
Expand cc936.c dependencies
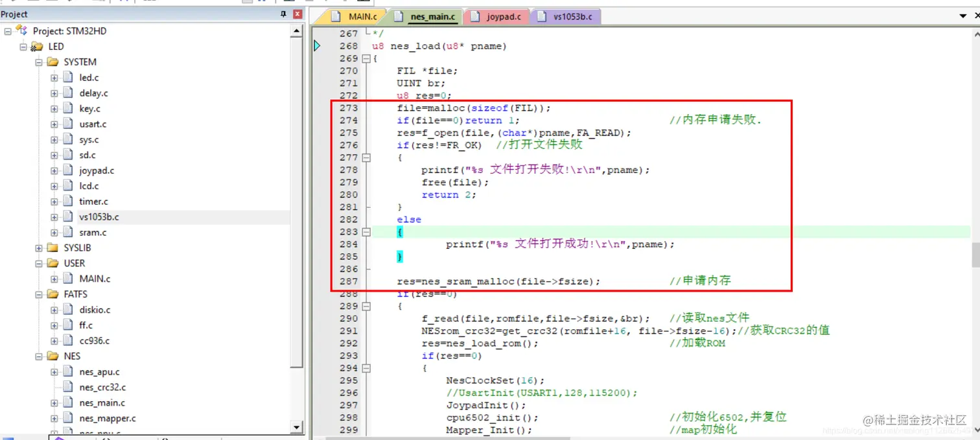(x=54, y=341)
